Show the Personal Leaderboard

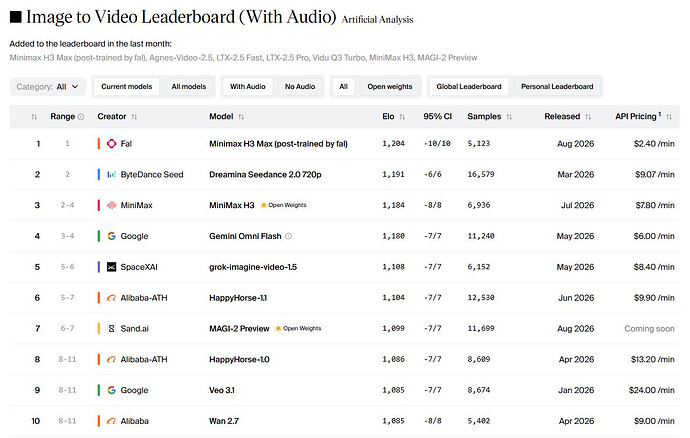pyautogui.click(x=557, y=87)
